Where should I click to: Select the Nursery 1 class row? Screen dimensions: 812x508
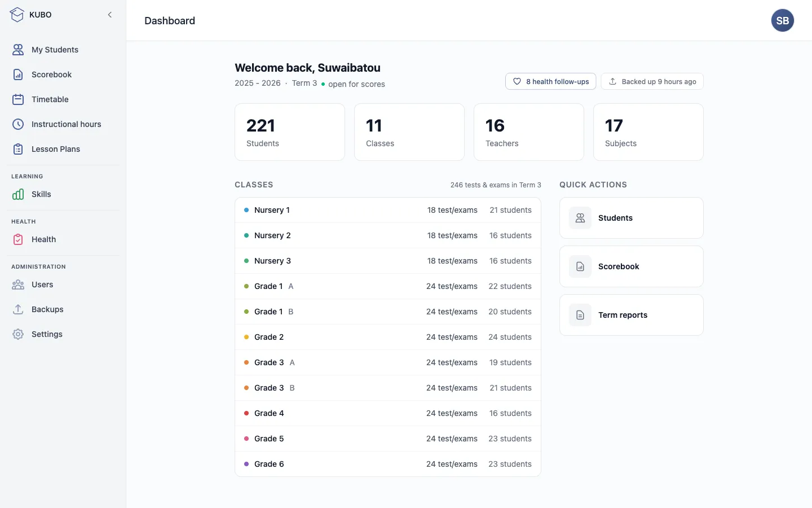click(388, 210)
